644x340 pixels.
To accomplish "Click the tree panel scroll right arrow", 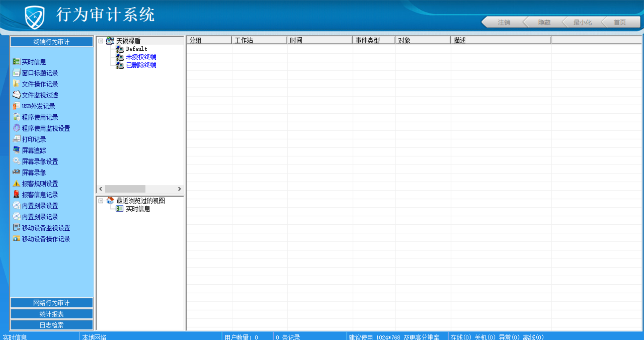I will pyautogui.click(x=179, y=189).
